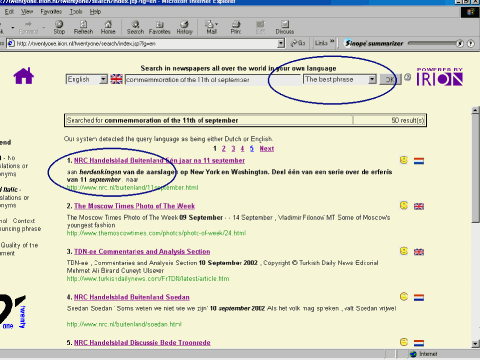Click UK flag for Moscow Times result
Image resolution: width=480 pixels, height=360 pixels.
419,206
